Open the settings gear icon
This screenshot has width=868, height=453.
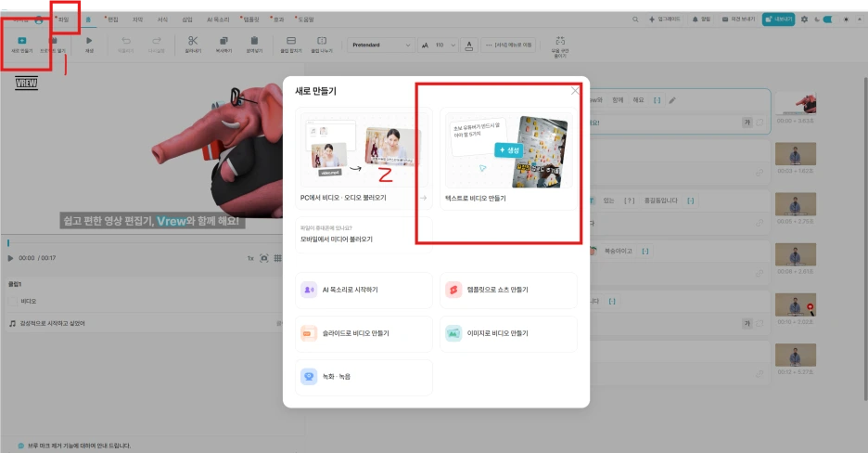(804, 19)
